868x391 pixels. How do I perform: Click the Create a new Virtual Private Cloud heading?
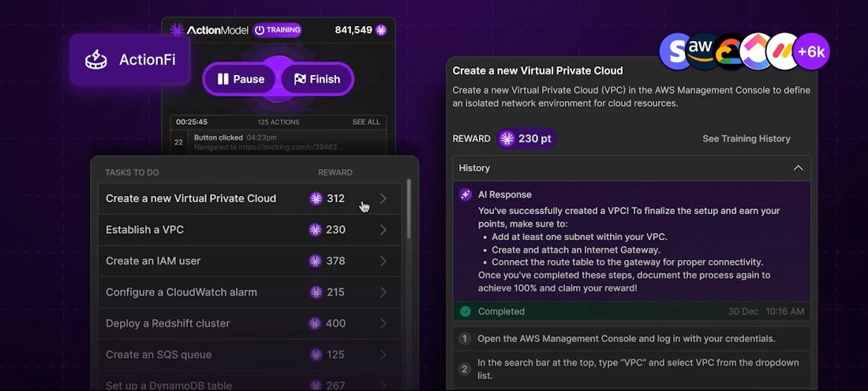click(x=537, y=70)
